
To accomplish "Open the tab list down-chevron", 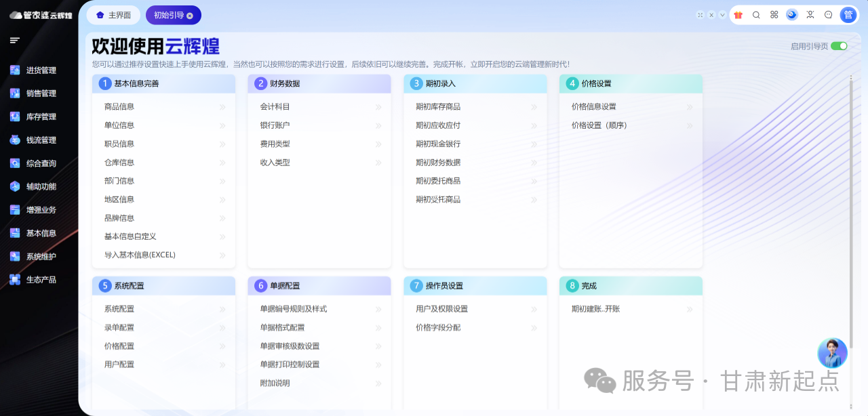I will 722,15.
